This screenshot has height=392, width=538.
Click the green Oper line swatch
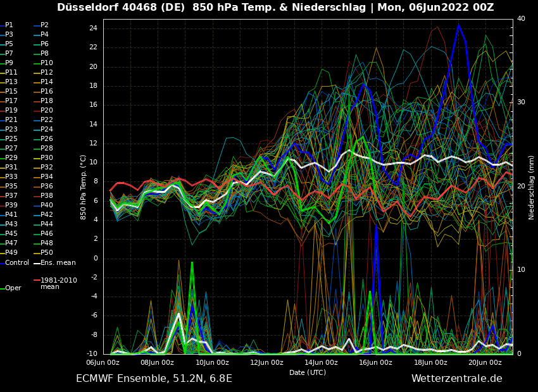(3, 288)
